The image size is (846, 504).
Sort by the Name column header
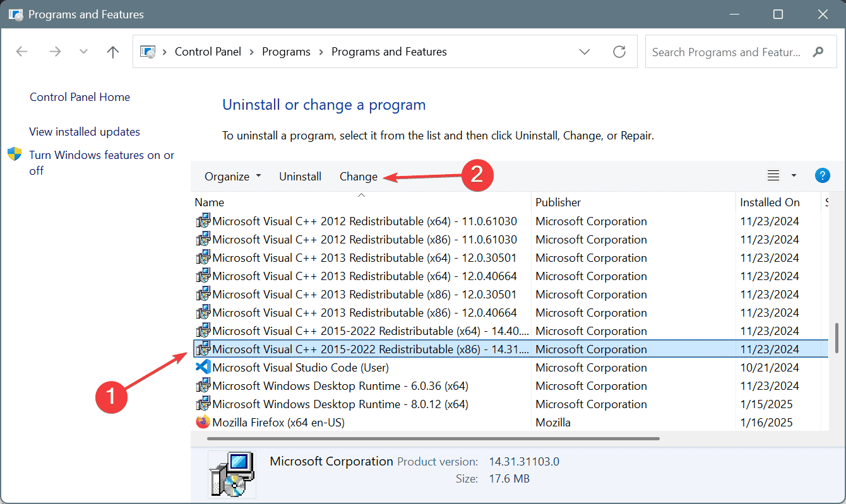(362, 202)
